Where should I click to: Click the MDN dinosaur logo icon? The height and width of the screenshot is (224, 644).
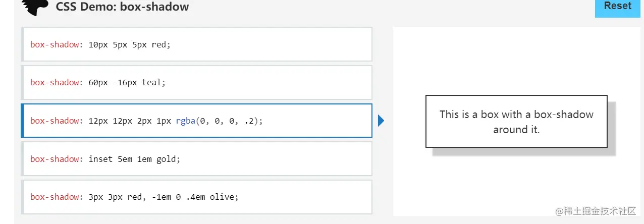35,7
